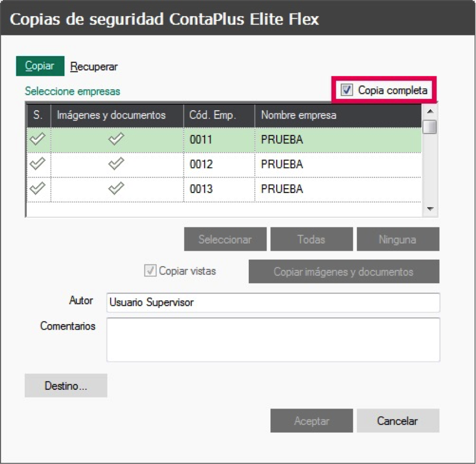Toggle images and documents check for 0011
This screenshot has width=476, height=464.
tap(117, 139)
